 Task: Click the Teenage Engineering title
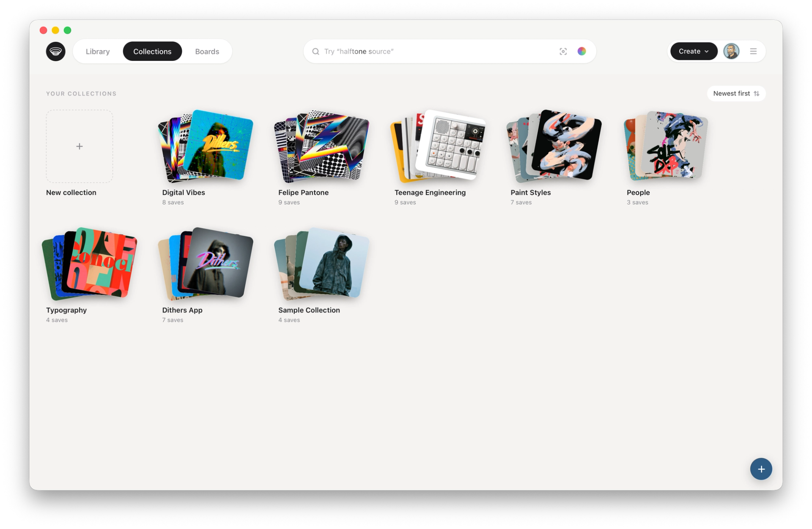[430, 192]
